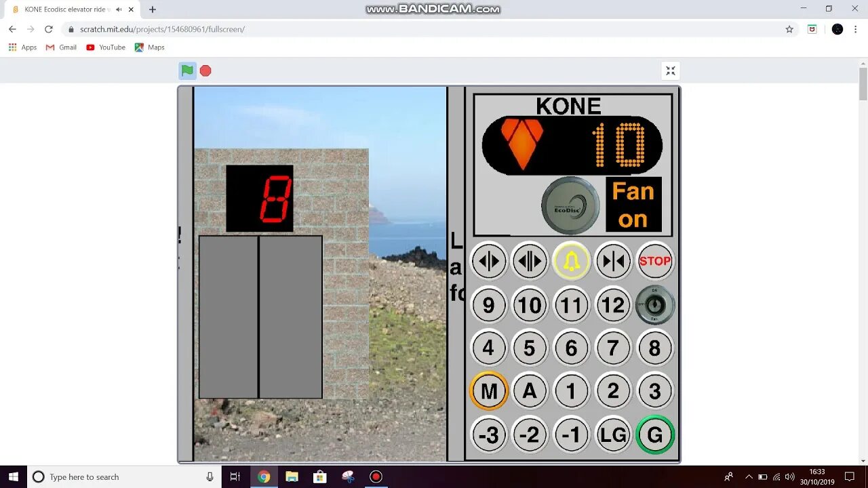Open Task View on taskbar
The width and height of the screenshot is (868, 488).
pyautogui.click(x=235, y=476)
